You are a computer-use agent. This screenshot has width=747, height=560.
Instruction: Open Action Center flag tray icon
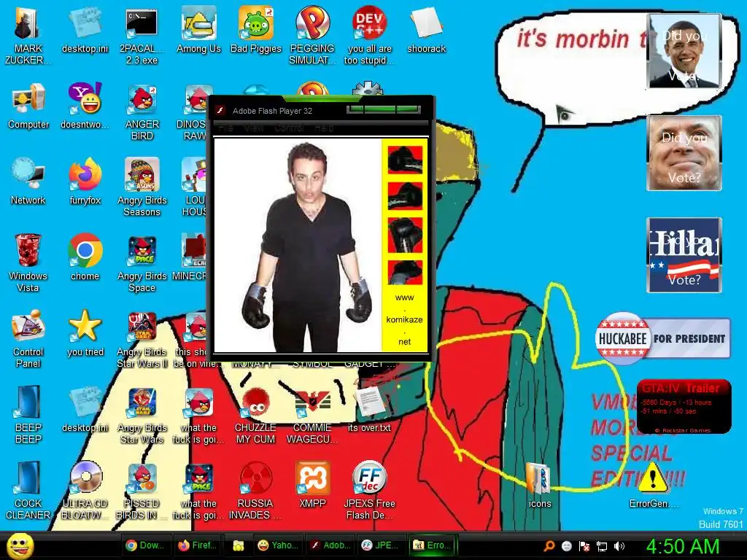584,545
